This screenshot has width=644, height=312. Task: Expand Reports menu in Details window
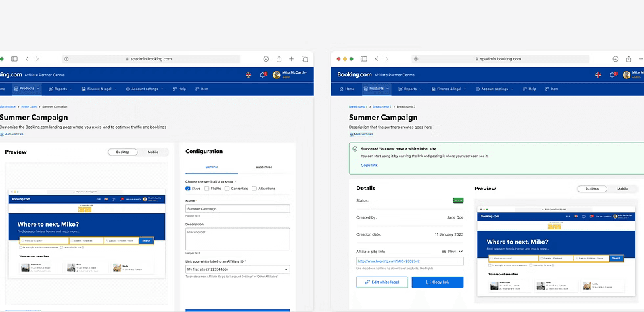tap(410, 89)
